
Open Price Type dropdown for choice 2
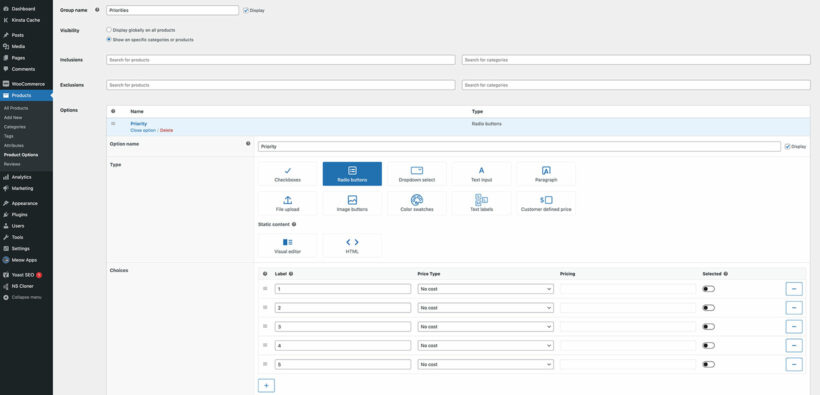(x=485, y=308)
